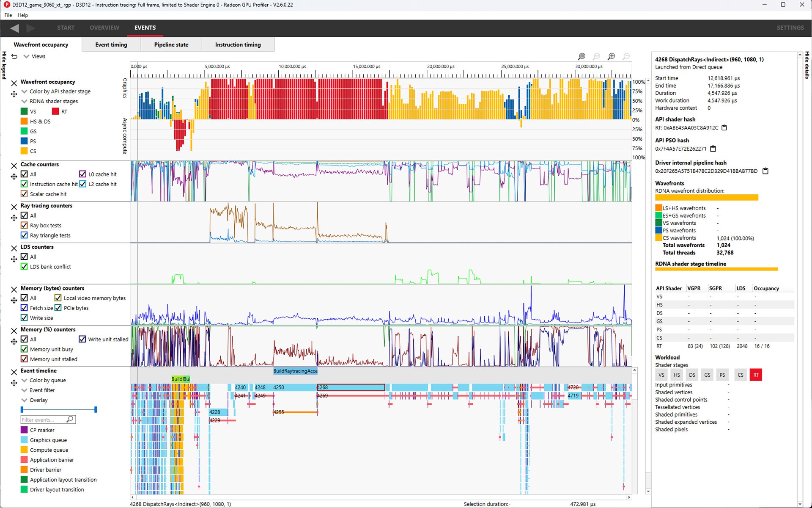Copy the driver internal pipeline hash
The image size is (812, 508).
pos(765,171)
